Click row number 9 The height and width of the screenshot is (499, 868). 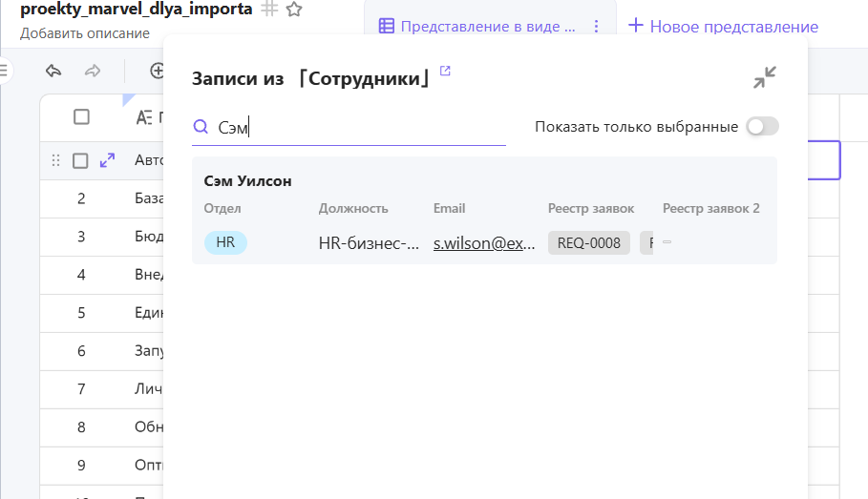[81, 466]
